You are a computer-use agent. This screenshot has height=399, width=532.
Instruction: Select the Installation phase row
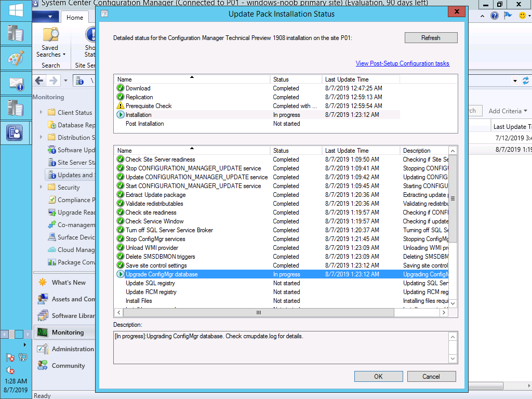(x=258, y=115)
